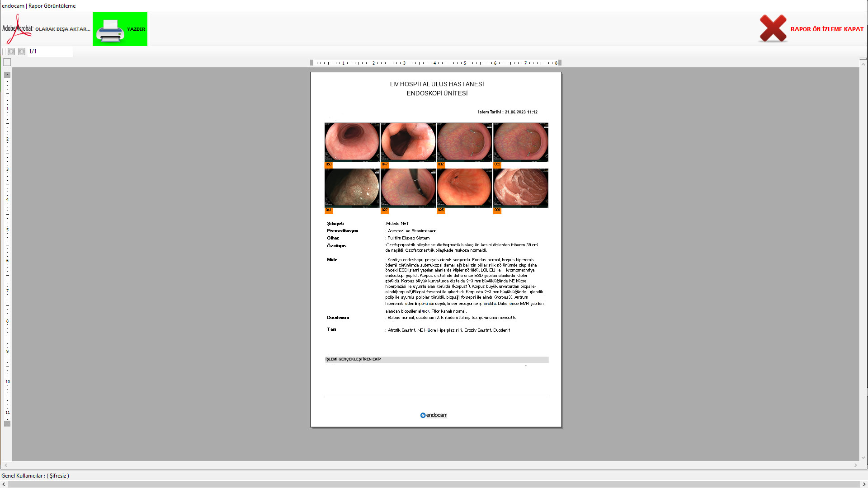
Task: Click the left margin marker on the horizontal ruler
Action: tap(311, 63)
